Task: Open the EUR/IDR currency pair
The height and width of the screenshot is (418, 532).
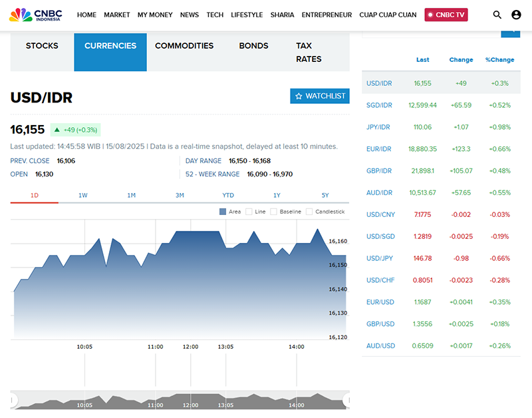Action: 379,148
